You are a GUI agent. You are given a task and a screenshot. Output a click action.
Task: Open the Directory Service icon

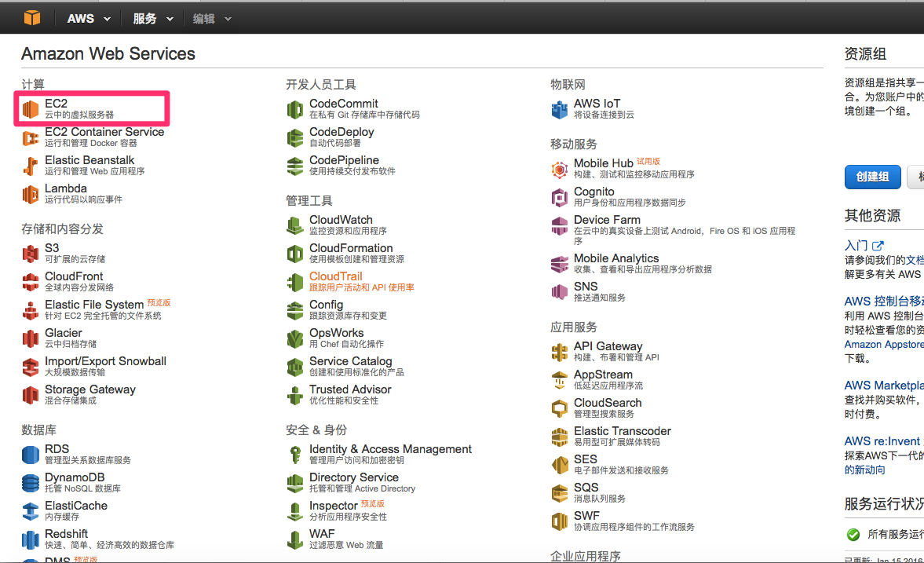tap(295, 483)
